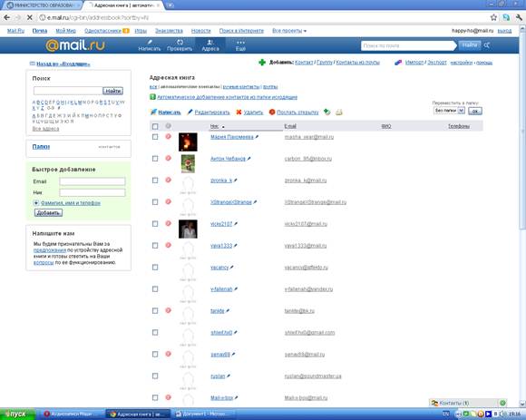526x420 pixels.
Task: Click the Добавить button in quick add
Action: [48, 212]
